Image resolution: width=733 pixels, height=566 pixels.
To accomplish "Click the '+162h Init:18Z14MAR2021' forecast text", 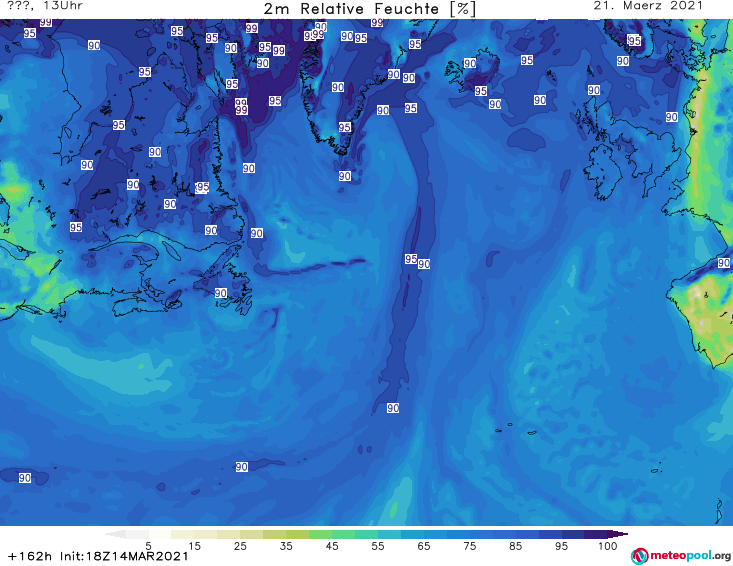I will (98, 556).
